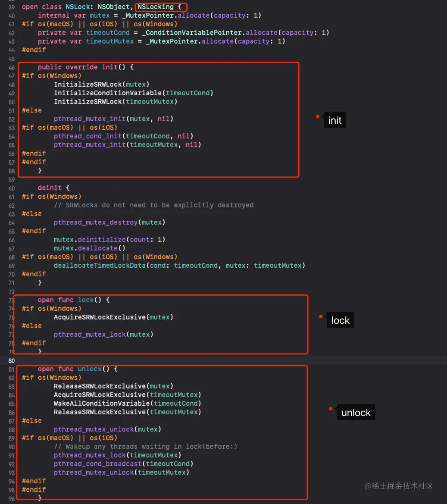
Task: Click line number 45 in the gutter
Action: (x=12, y=59)
